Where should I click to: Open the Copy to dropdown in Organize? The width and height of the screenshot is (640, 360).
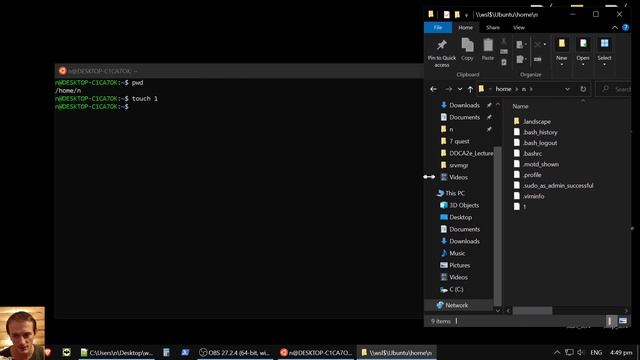pos(521,60)
